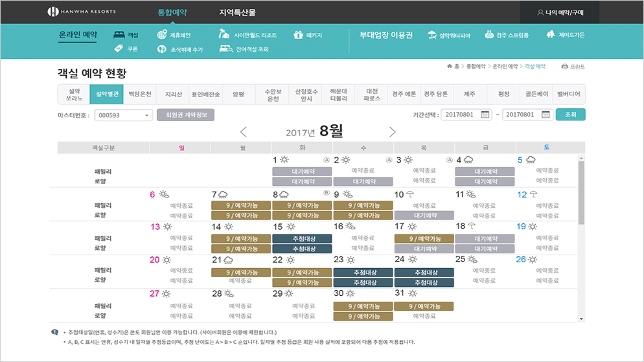
Task: Go to previous month with left chevron
Action: click(244, 133)
